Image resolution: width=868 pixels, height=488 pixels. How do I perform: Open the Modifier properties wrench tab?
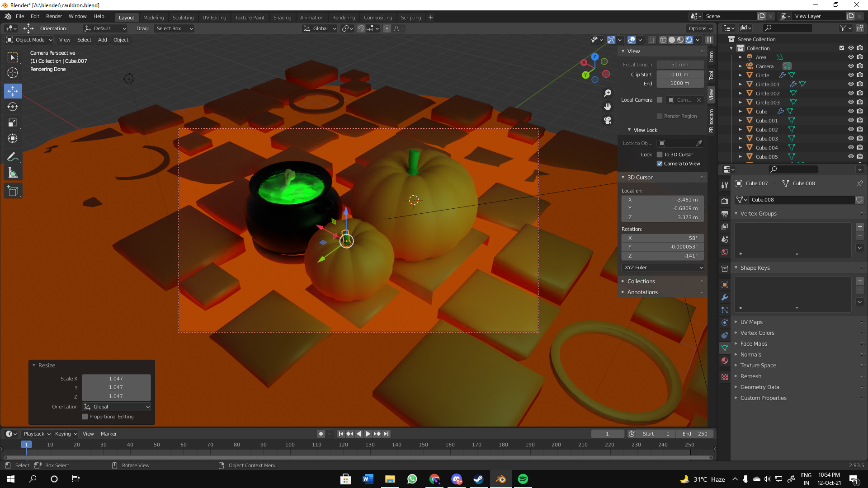click(725, 297)
